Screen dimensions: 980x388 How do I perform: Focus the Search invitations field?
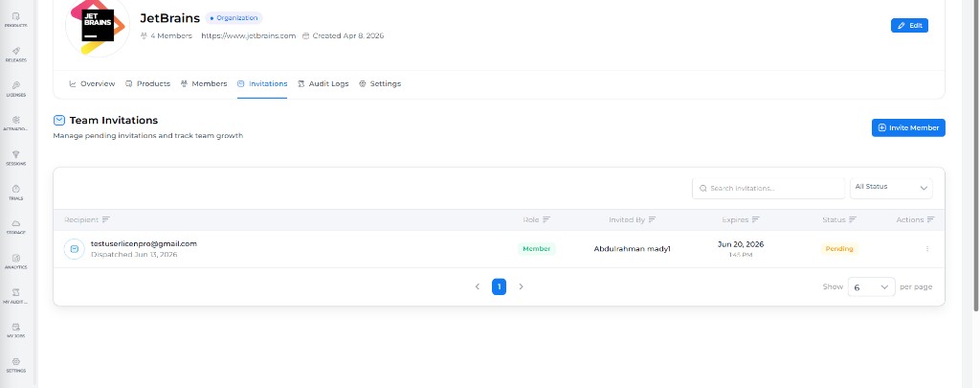point(768,189)
